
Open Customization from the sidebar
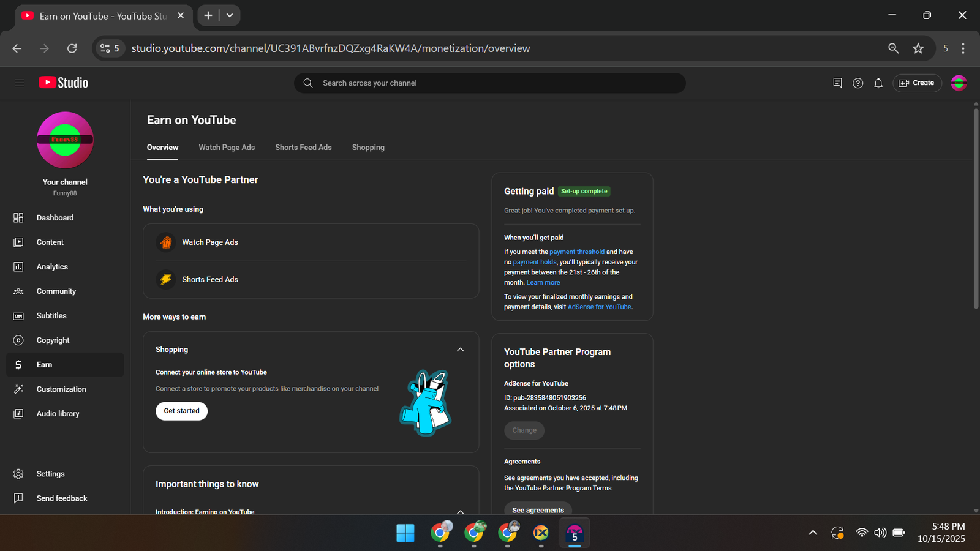[61, 389]
